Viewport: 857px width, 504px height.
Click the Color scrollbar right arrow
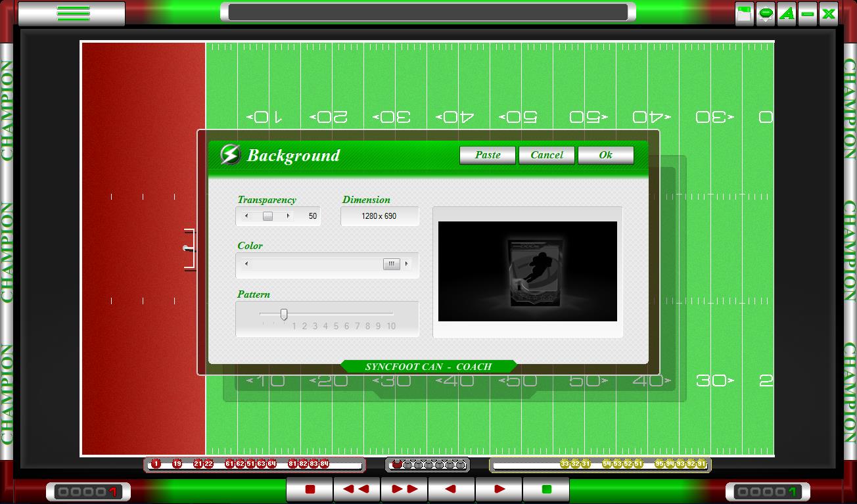point(407,264)
